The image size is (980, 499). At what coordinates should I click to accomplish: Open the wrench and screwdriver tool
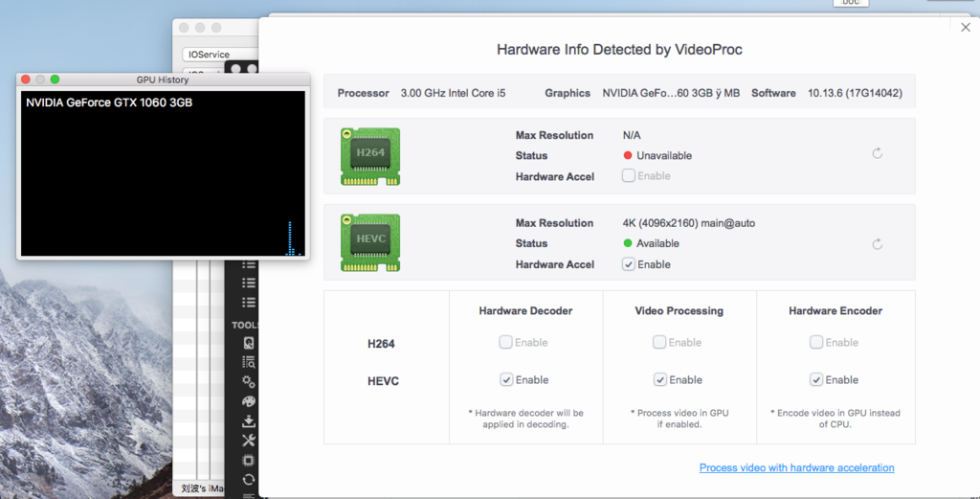[x=249, y=441]
